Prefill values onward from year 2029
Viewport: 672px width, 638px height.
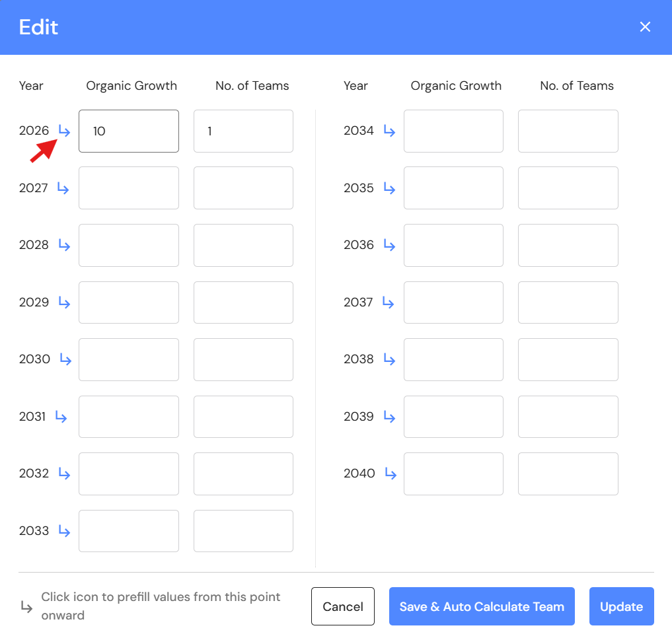tap(64, 302)
